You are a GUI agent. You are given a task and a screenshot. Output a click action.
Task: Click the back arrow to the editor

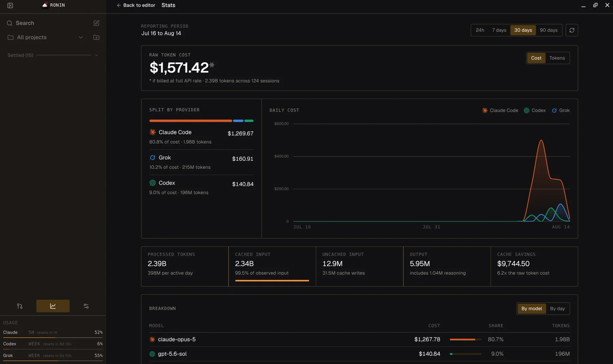click(119, 5)
